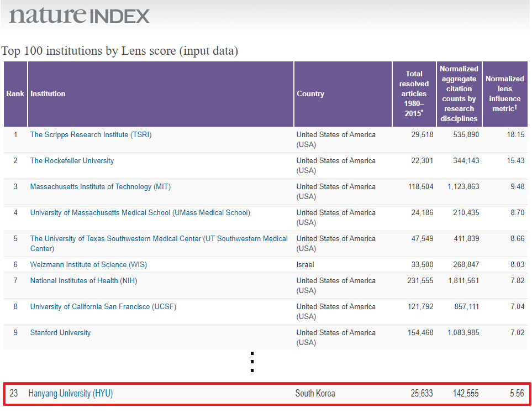The height and width of the screenshot is (412, 532).
Task: Sort table by Country column header
Action: click(310, 94)
